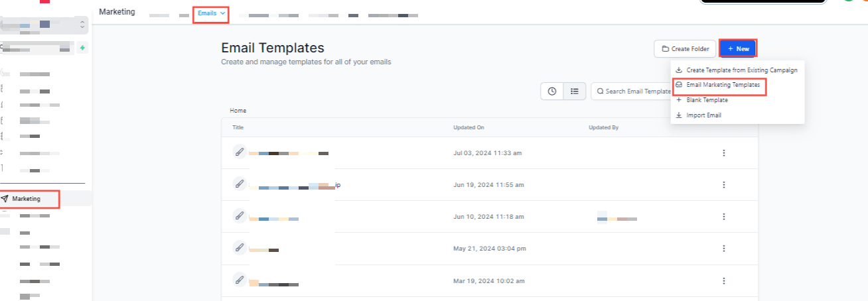Viewport: 868px width, 301px height.
Task: Click template icon in Jun 19, 2024 row
Action: point(240,183)
